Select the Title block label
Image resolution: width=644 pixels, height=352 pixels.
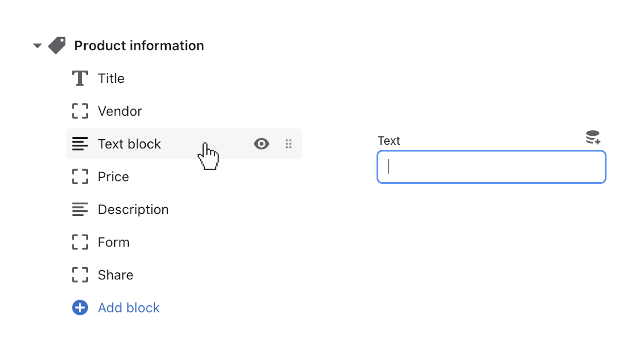[111, 78]
